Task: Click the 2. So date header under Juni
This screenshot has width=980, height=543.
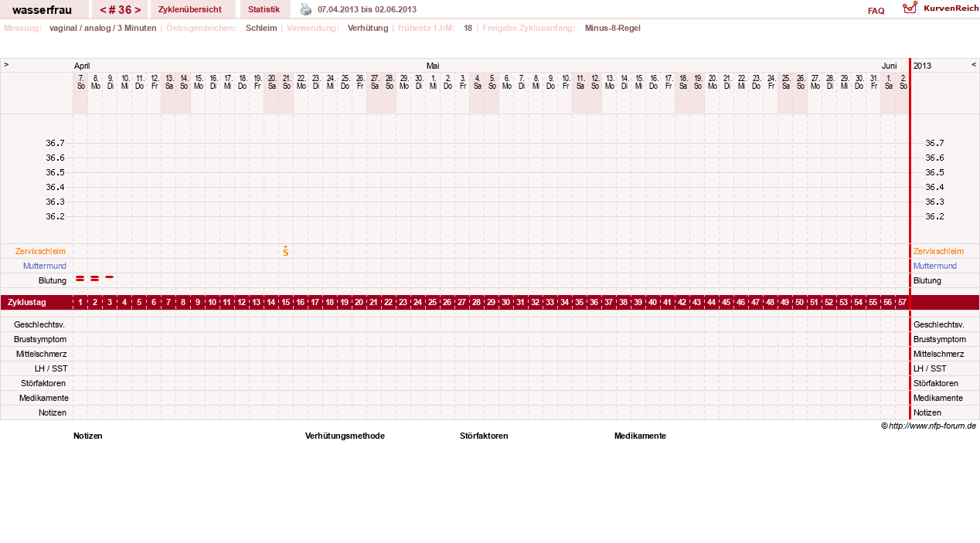Action: (x=903, y=81)
